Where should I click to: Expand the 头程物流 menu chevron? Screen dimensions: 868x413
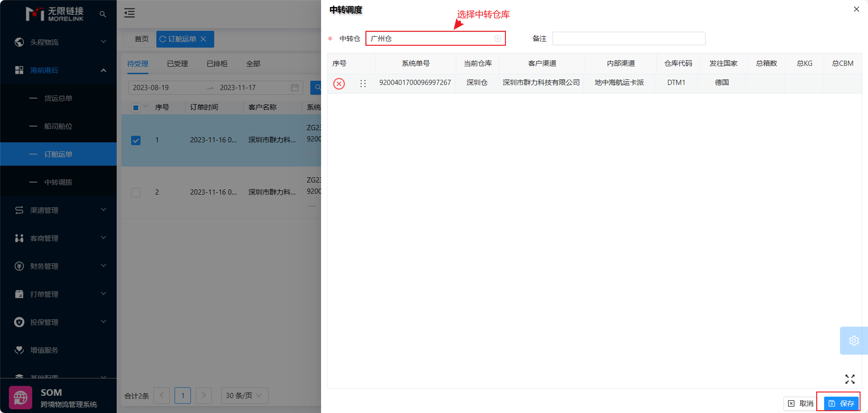pos(104,42)
